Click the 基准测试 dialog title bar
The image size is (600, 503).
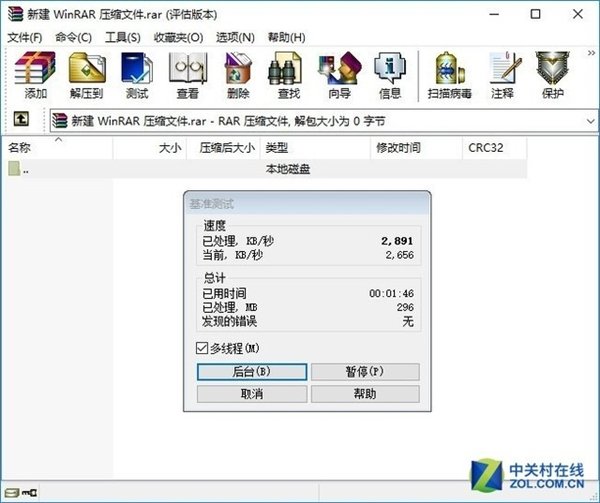(x=307, y=203)
